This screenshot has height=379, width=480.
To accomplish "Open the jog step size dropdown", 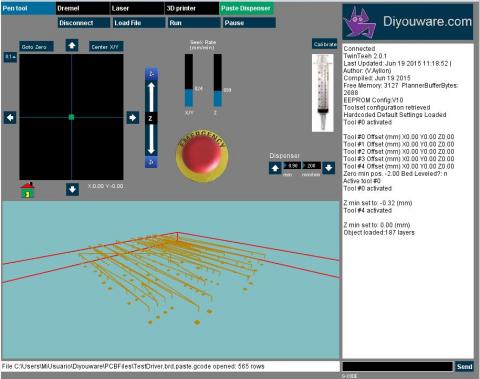I will (x=10, y=57).
